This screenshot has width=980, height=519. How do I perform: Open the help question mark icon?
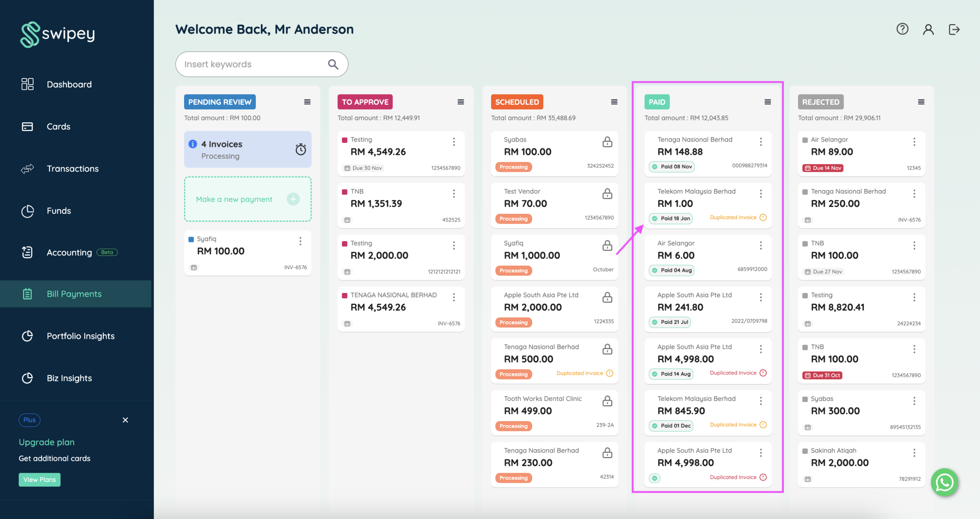pos(902,29)
